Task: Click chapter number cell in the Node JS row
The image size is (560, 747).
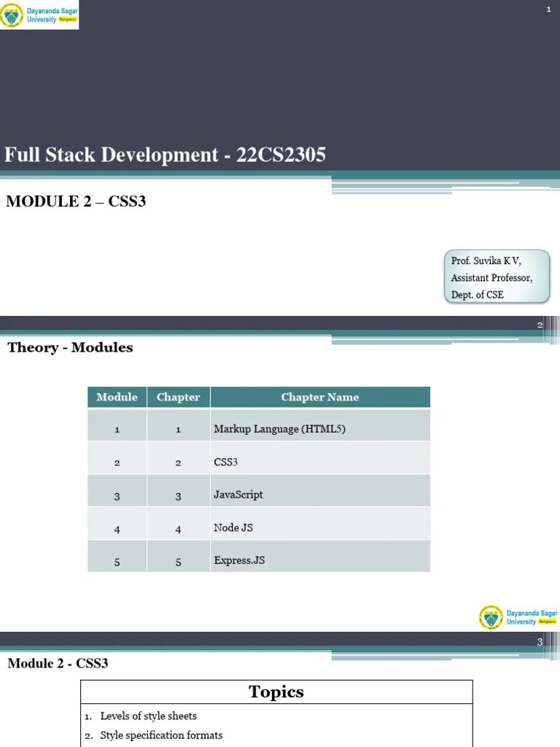Action: pos(179,524)
